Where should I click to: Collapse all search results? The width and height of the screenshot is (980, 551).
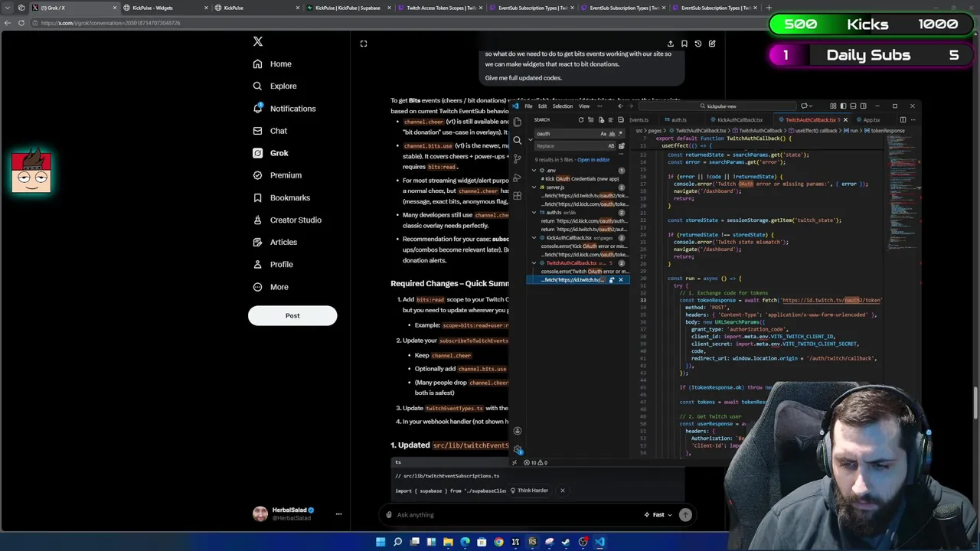621,119
